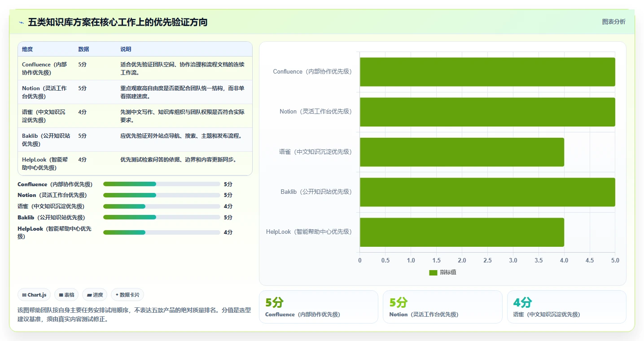Screen dimensions: 644x341
Task: Click the Baklib bar in the chart
Action: coord(487,192)
